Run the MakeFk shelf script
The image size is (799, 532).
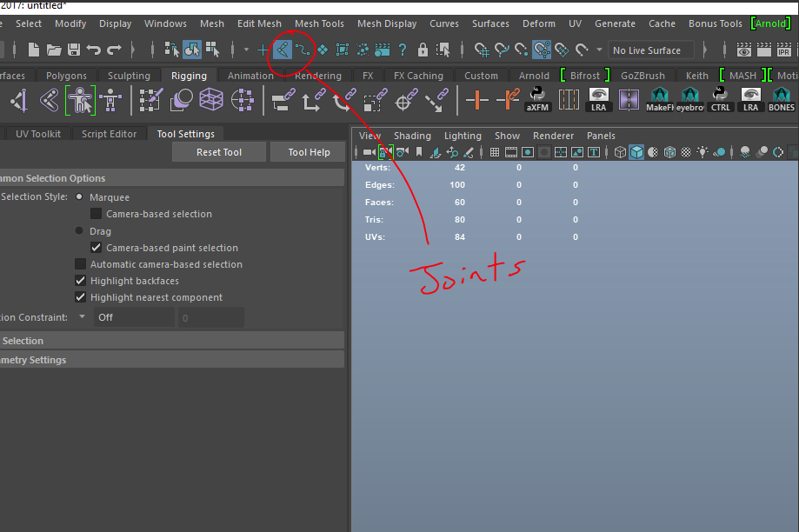659,99
